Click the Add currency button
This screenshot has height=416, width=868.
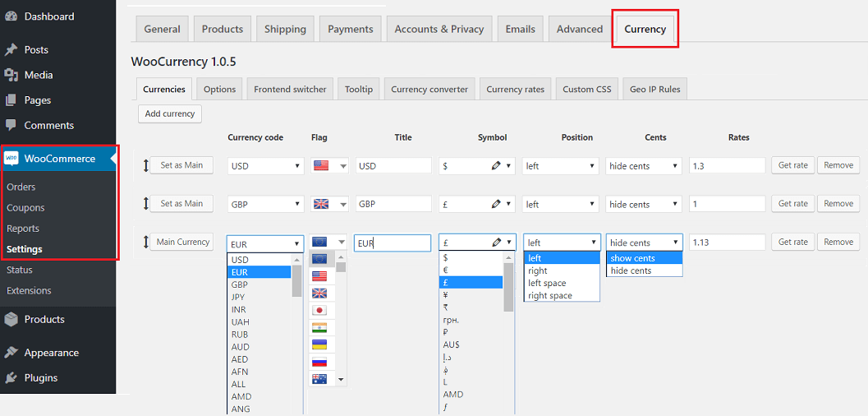tap(170, 114)
